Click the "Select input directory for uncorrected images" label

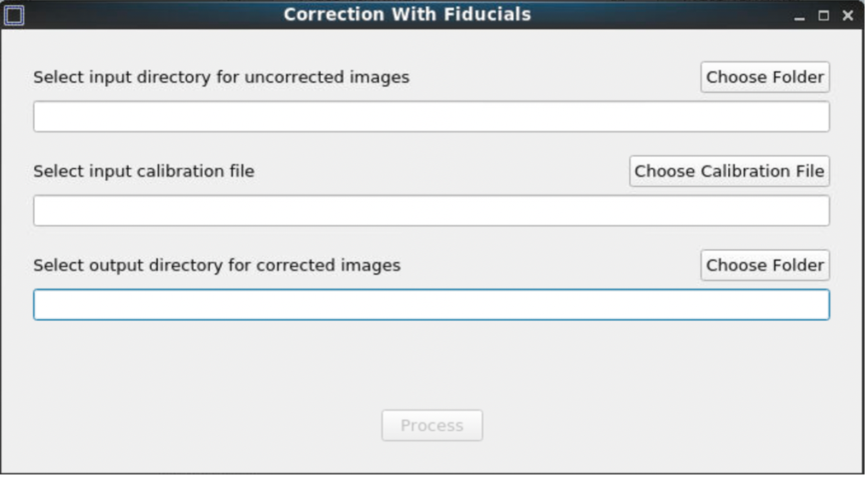click(x=221, y=78)
